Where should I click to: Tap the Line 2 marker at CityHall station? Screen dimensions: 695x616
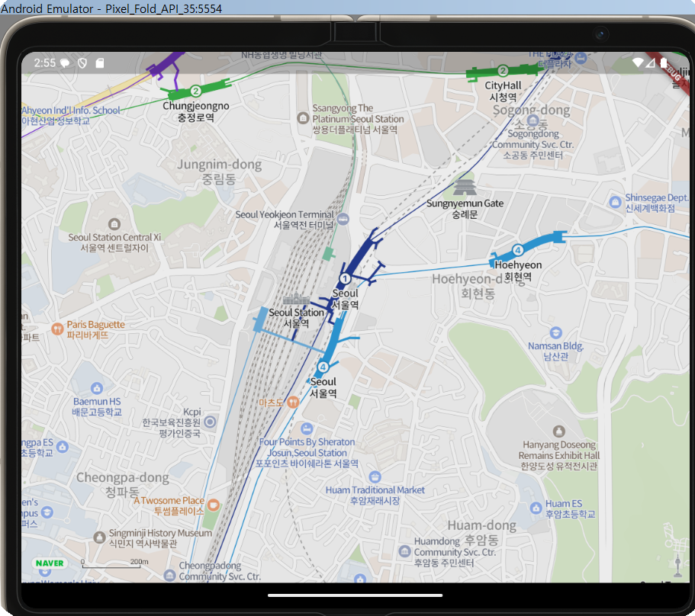point(502,70)
